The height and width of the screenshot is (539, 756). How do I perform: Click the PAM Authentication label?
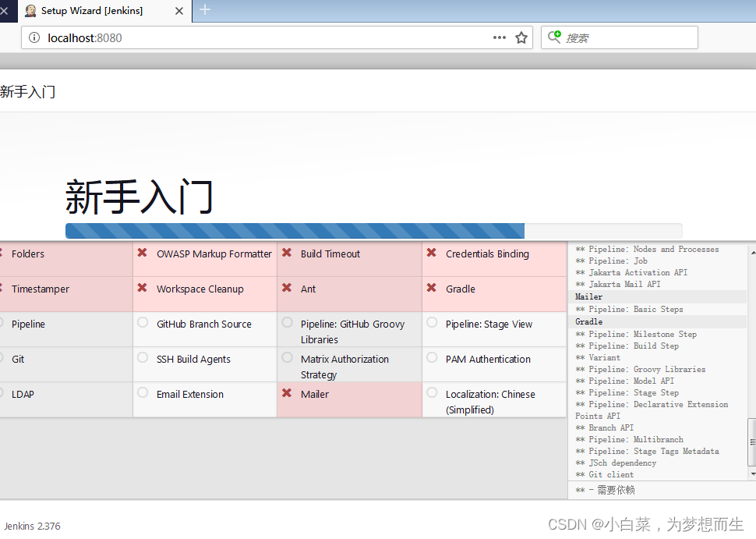pyautogui.click(x=488, y=359)
